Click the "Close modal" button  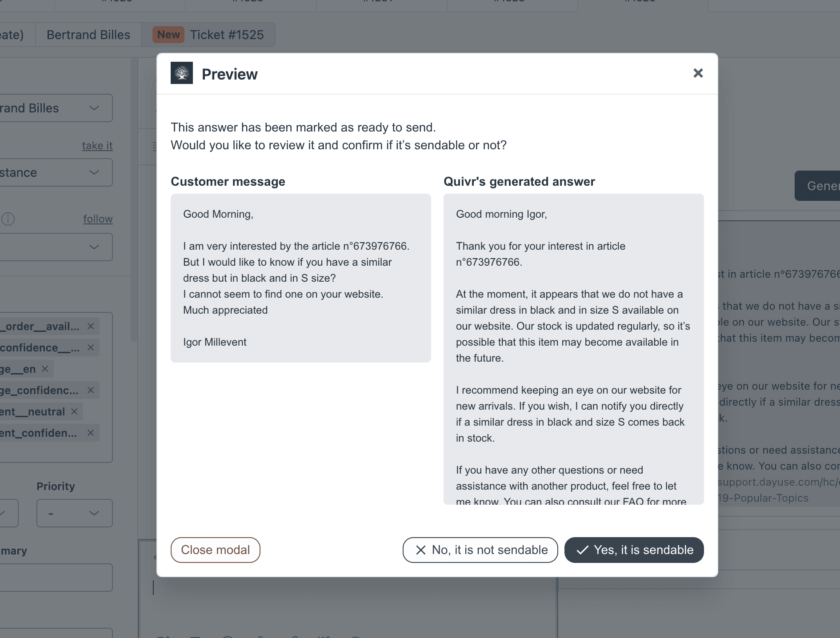tap(215, 550)
